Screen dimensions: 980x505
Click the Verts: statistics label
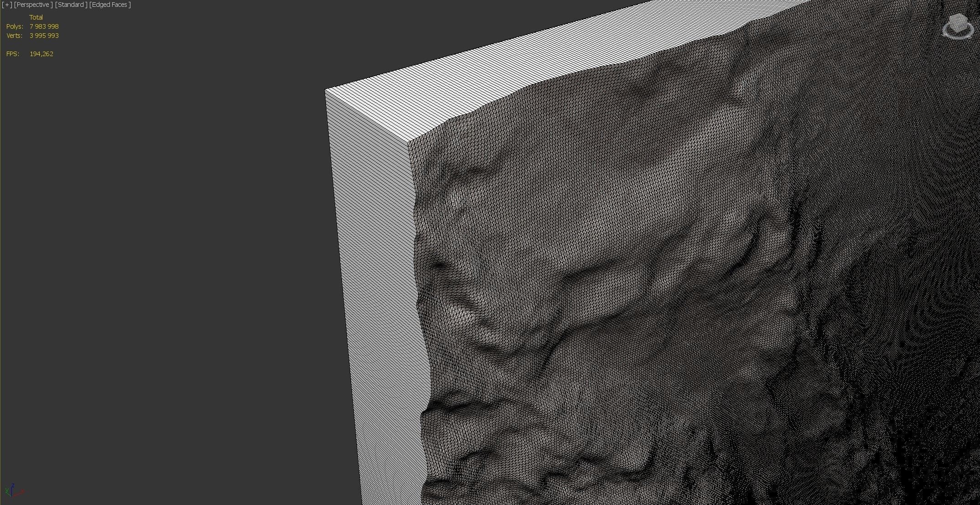pyautogui.click(x=15, y=36)
